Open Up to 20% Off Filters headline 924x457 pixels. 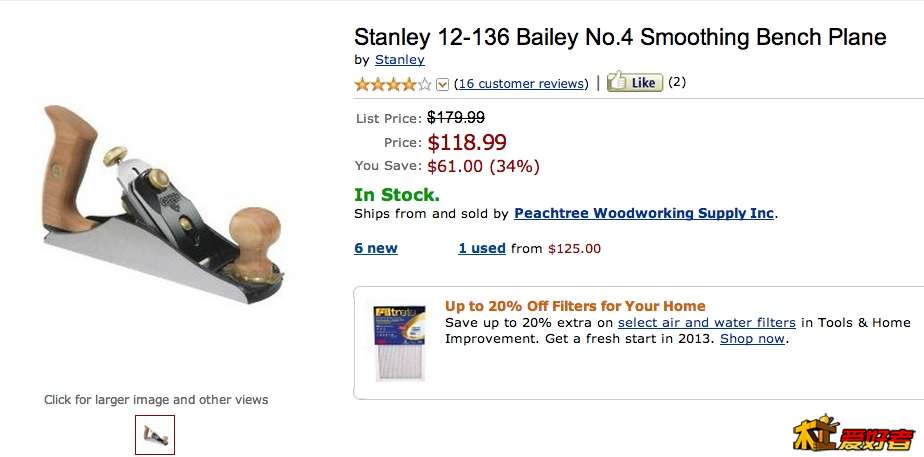(575, 306)
